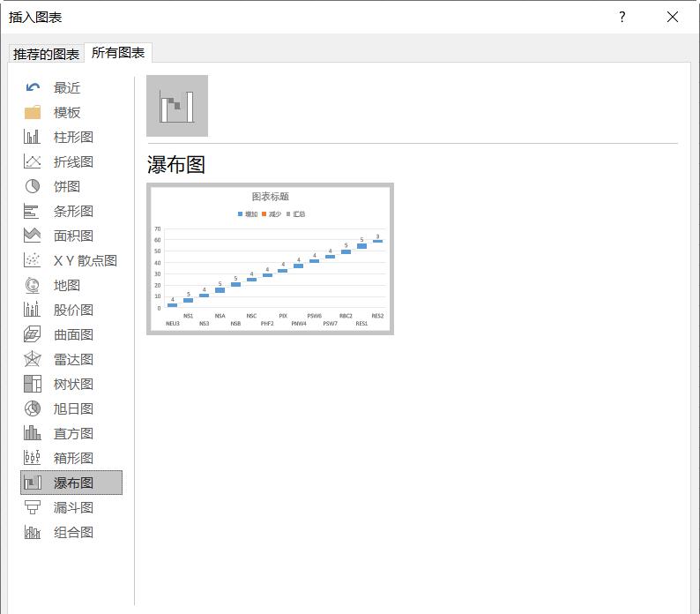This screenshot has height=614, width=700.
Task: Select the XY scatter (散点图) icon
Action: 32,260
